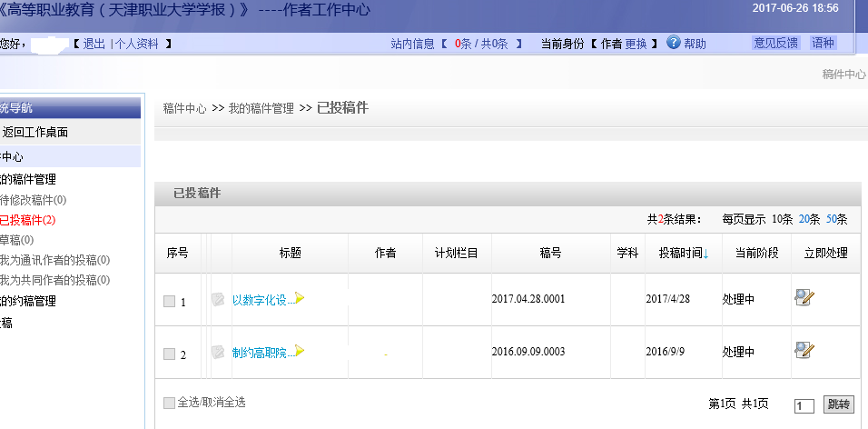Click the process icon for manuscript 2016.09.09.0003
Image resolution: width=868 pixels, height=429 pixels.
[x=804, y=350]
